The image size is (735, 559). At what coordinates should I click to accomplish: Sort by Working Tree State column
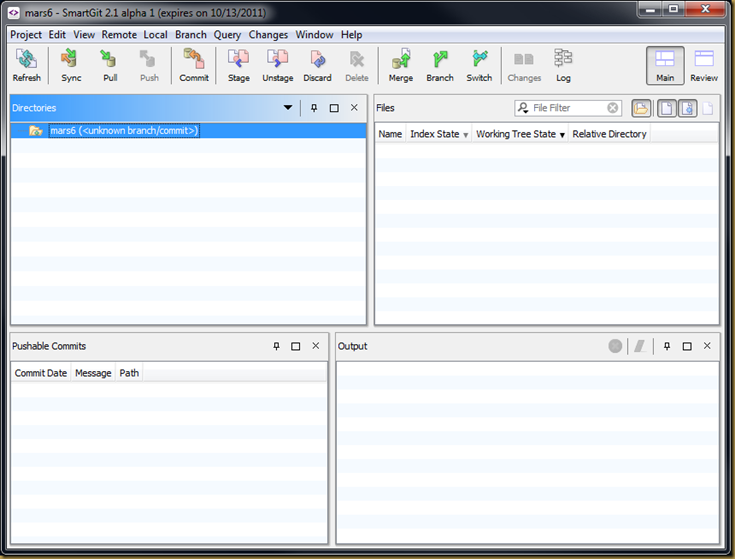(x=520, y=134)
